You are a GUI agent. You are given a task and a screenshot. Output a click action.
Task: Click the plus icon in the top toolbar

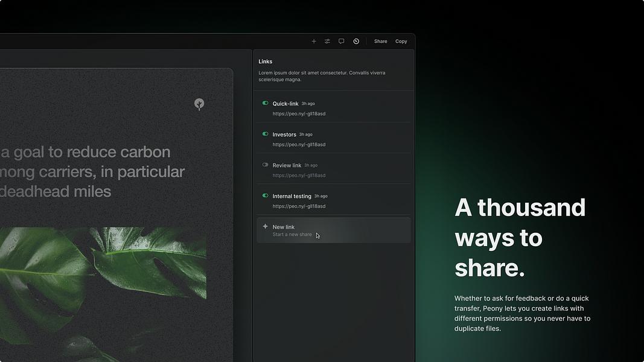point(314,41)
